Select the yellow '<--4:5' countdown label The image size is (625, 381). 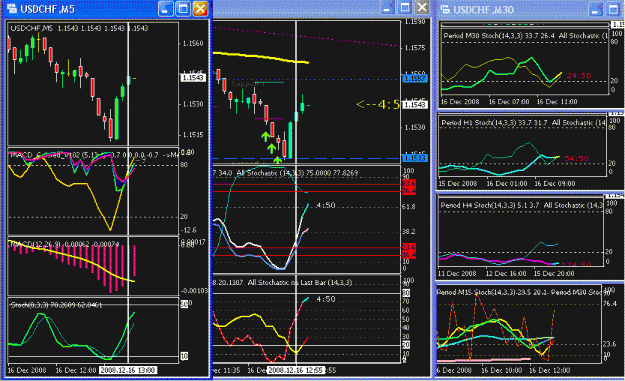[x=378, y=104]
